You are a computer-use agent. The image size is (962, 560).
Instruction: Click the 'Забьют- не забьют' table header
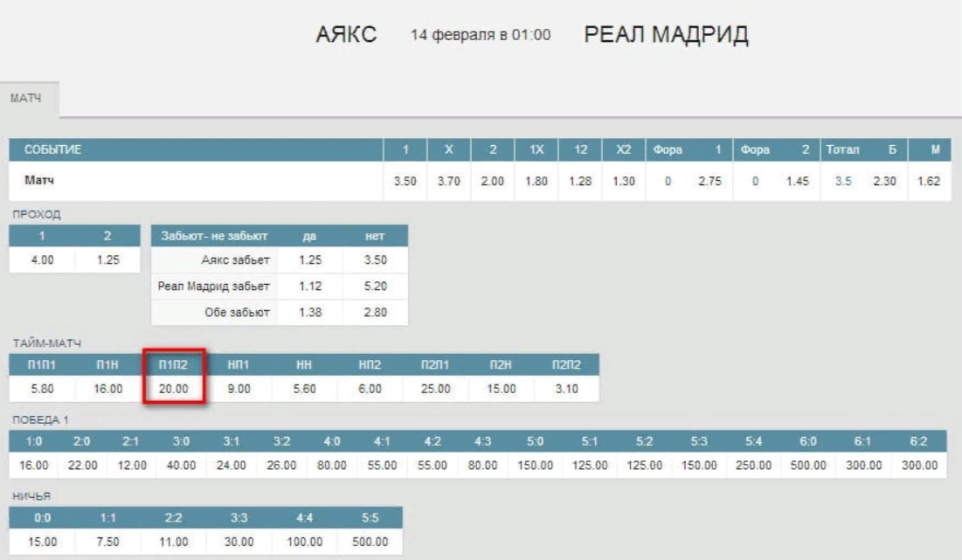tap(214, 236)
